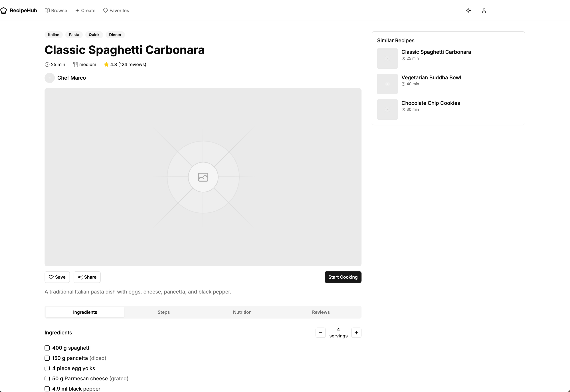Click the yellow star rating icon
The width and height of the screenshot is (570, 392).
(106, 65)
